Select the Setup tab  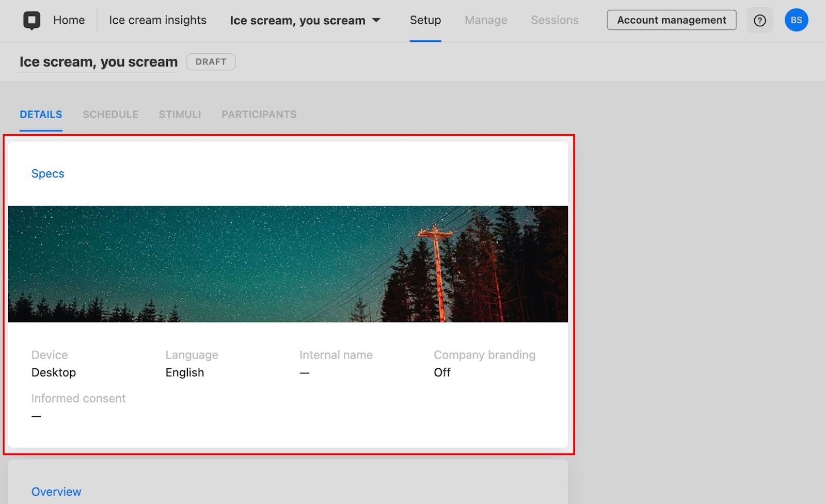425,20
